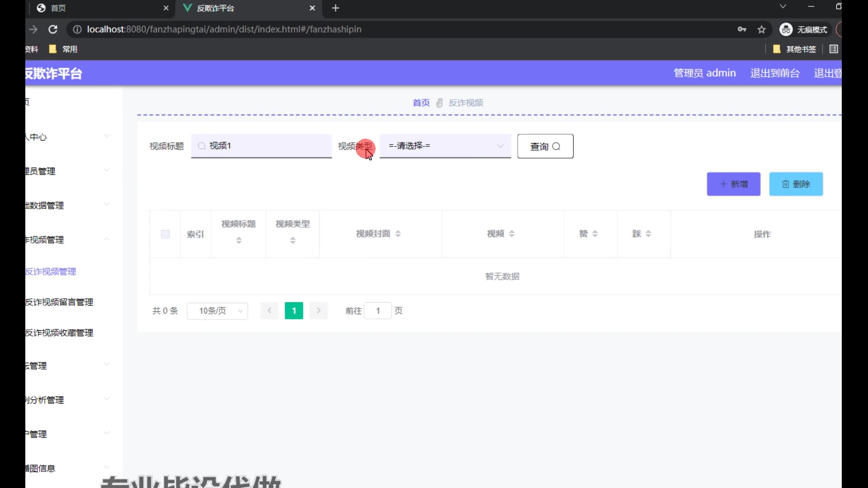Sort the 视频 column arrows
This screenshot has height=488, width=868.
[x=512, y=234]
